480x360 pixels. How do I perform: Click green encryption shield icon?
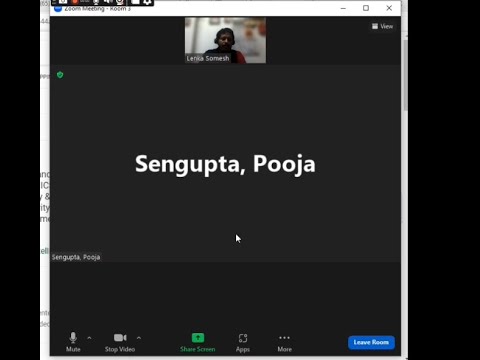pyautogui.click(x=60, y=75)
